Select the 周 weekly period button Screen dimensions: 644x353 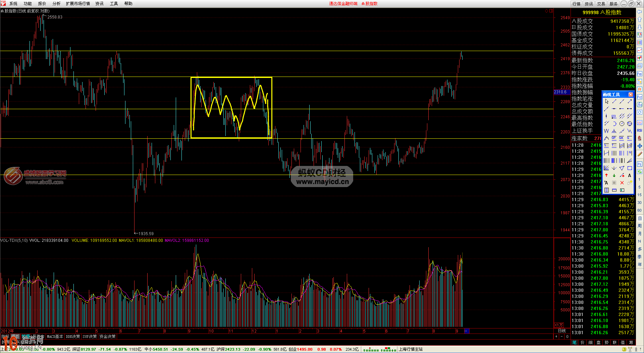click(640, 226)
